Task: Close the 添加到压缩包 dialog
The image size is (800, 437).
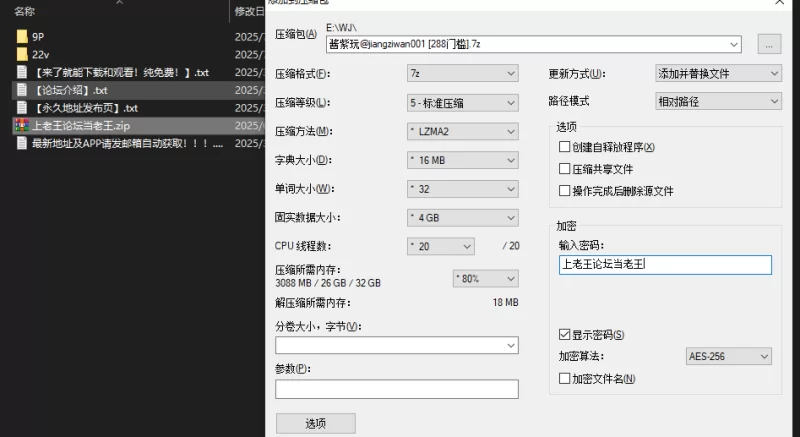Action: 780,3
